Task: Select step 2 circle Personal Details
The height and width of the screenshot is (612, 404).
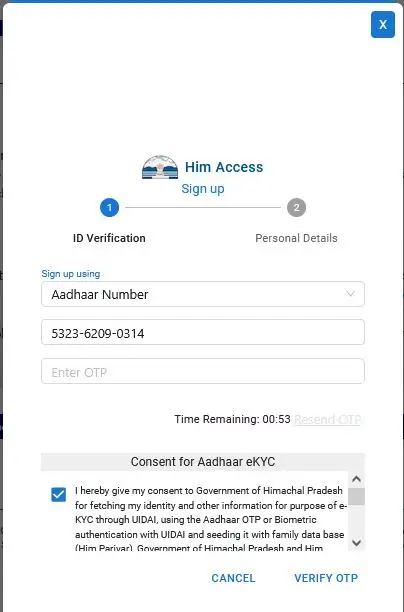Action: coord(297,208)
